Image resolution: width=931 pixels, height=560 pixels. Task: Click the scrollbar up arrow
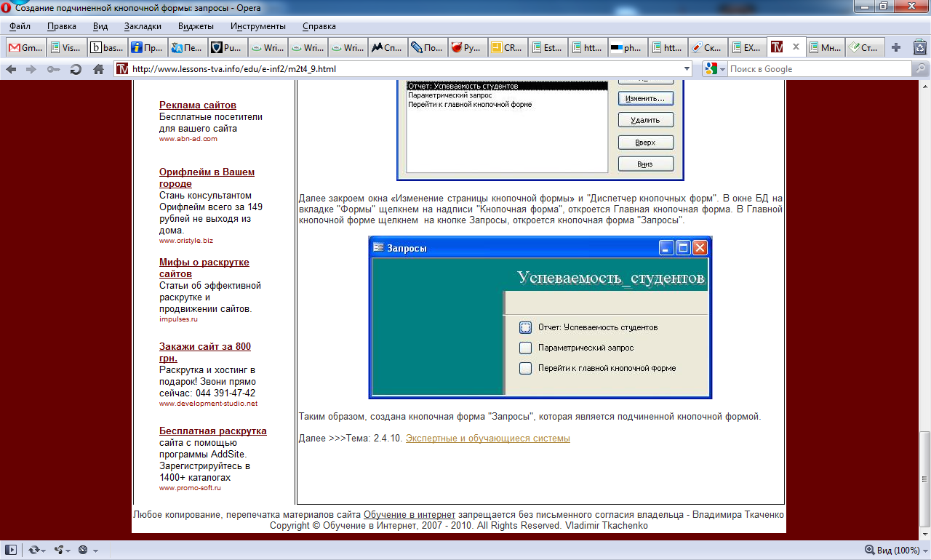tap(924, 87)
